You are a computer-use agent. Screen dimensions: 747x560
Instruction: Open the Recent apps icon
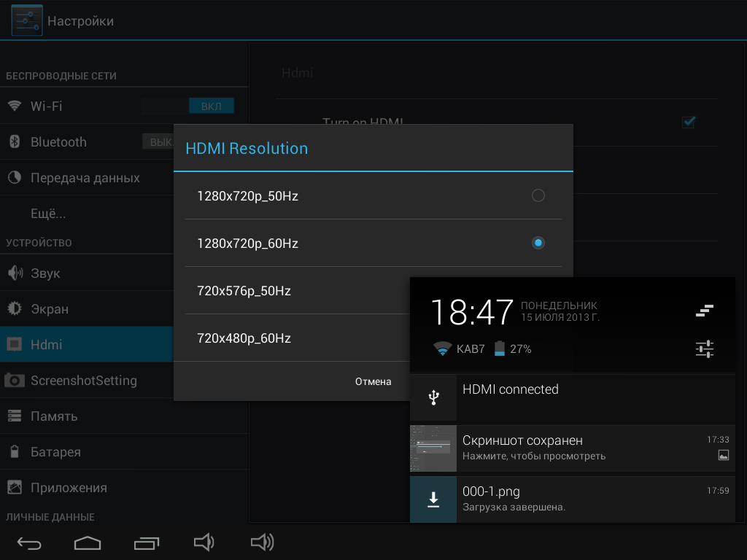146,542
